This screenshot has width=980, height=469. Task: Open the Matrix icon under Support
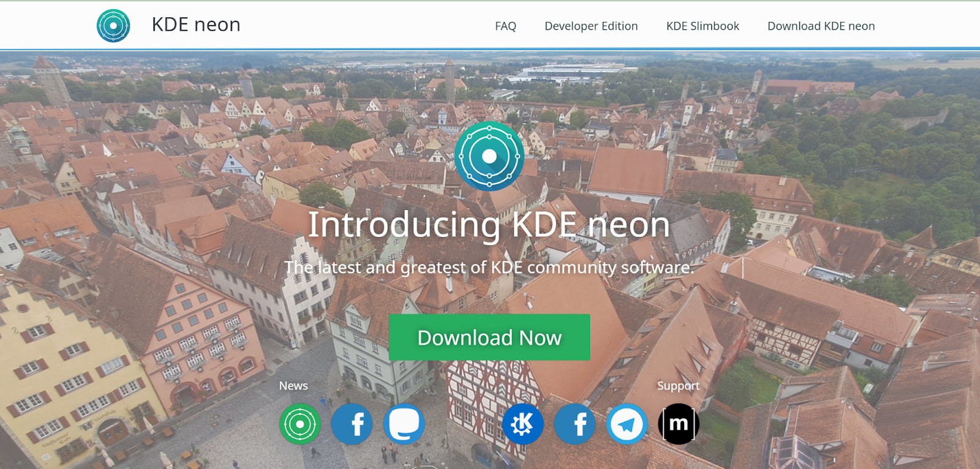tap(679, 424)
